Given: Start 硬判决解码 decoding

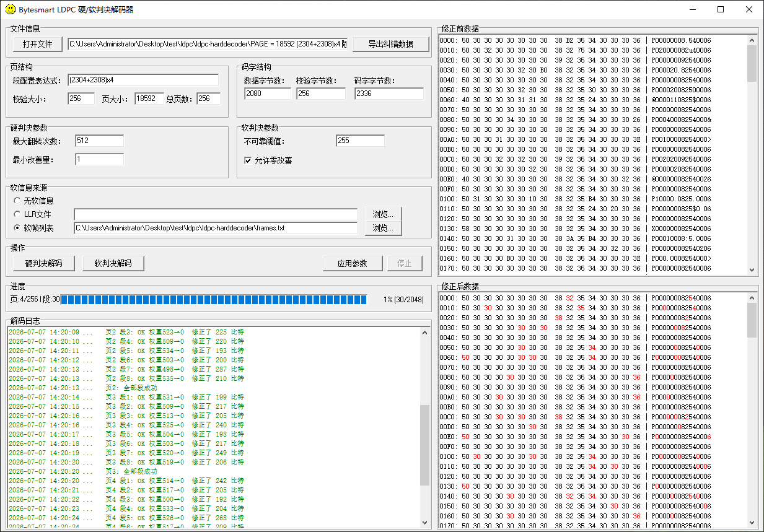Looking at the screenshot, I should pos(44,263).
